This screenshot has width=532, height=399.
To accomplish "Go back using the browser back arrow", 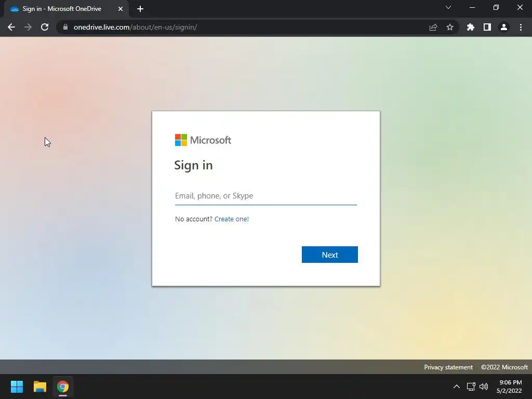I will pyautogui.click(x=11, y=27).
